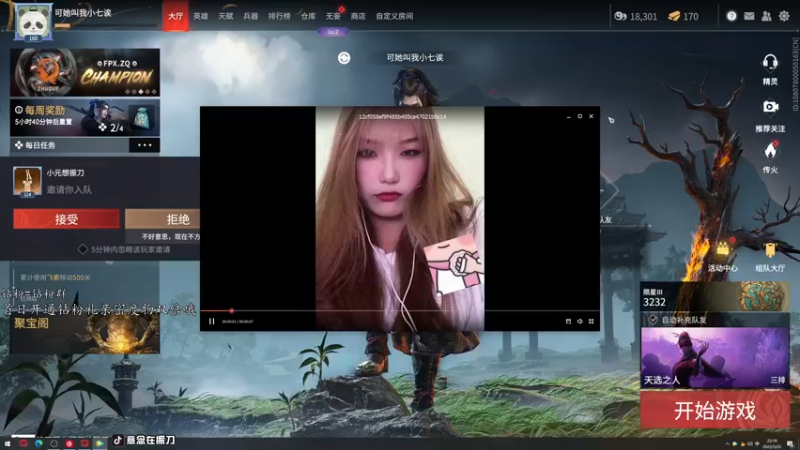800x450 pixels.
Task: Open the notification center in system tray
Action: click(790, 444)
